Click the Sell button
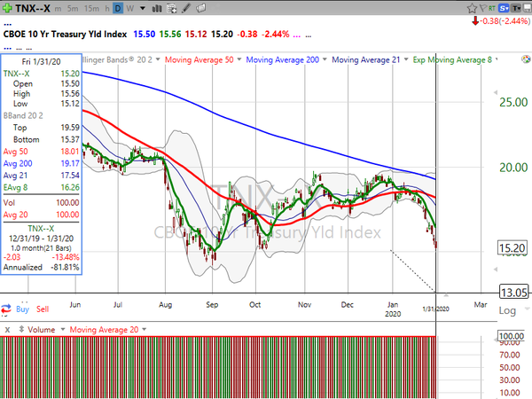This screenshot has width=532, height=399. pos(43,309)
